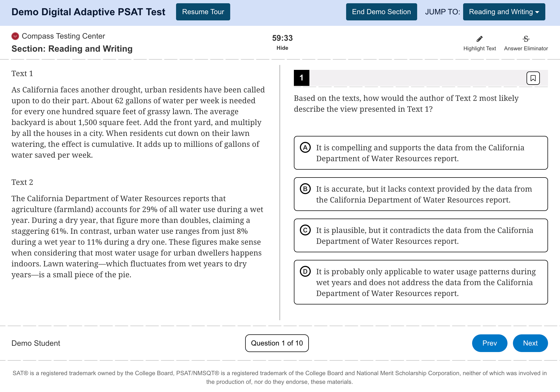Navigate to the Next question
Image resolution: width=560 pixels, height=392 pixels.
click(x=530, y=343)
